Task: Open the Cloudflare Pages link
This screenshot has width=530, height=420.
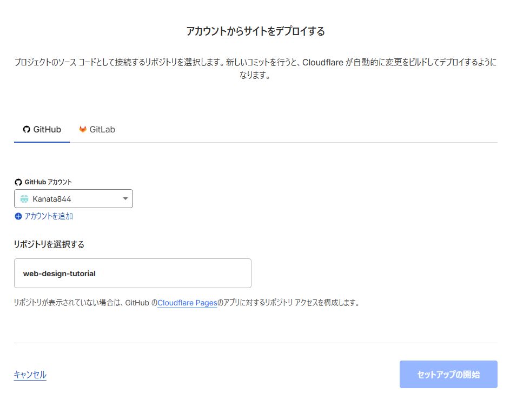Action: [x=187, y=303]
